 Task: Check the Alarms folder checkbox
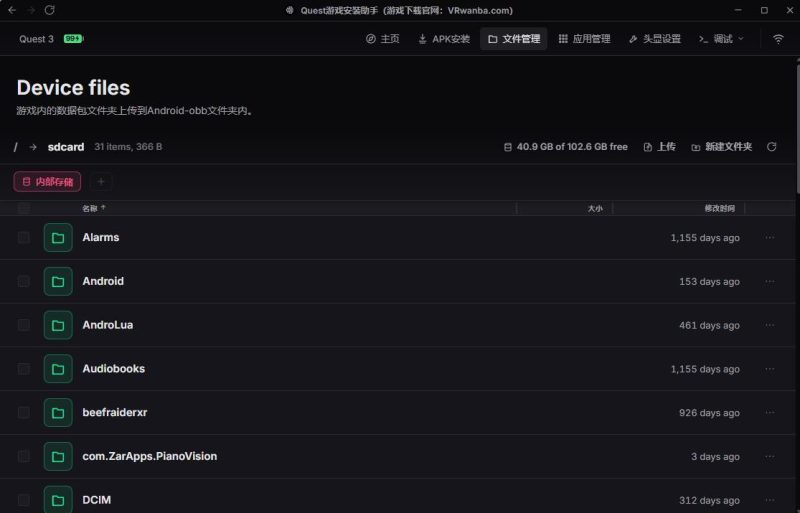(23, 237)
